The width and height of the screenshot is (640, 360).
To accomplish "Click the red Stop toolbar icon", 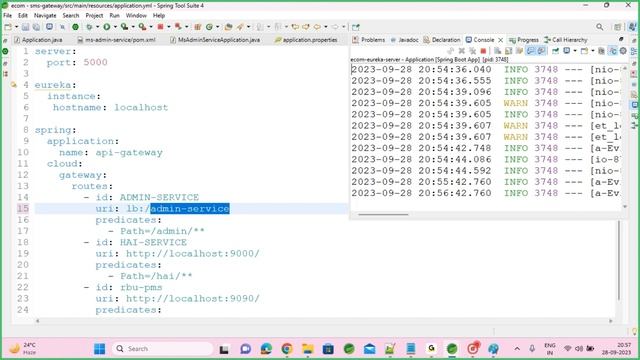I will 160,27.
